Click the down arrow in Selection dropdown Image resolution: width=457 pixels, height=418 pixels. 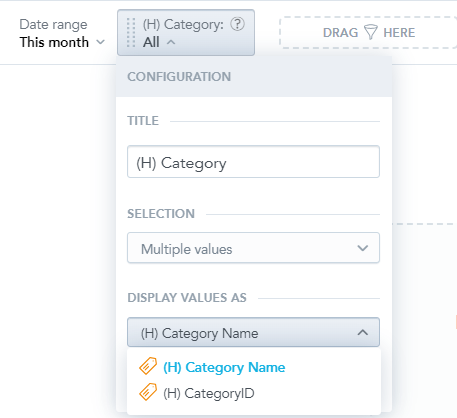(363, 248)
